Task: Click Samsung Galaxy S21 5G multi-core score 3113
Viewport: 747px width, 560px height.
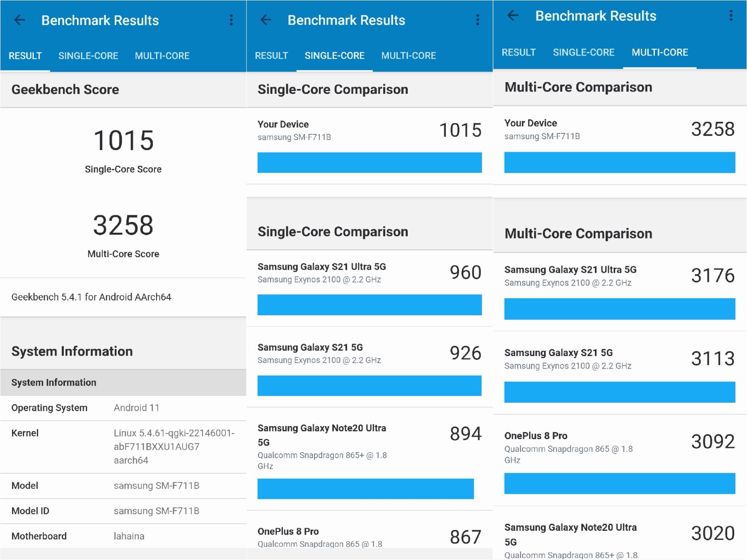Action: pos(713,358)
